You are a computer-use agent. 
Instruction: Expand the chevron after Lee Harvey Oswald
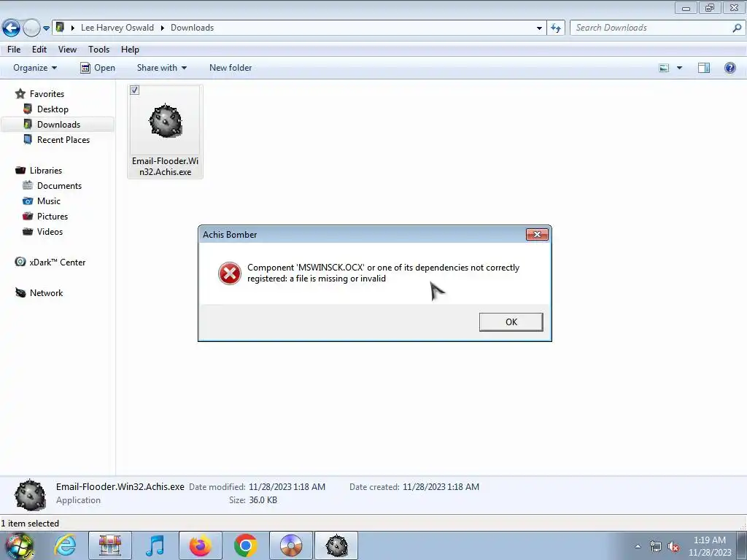pyautogui.click(x=163, y=28)
